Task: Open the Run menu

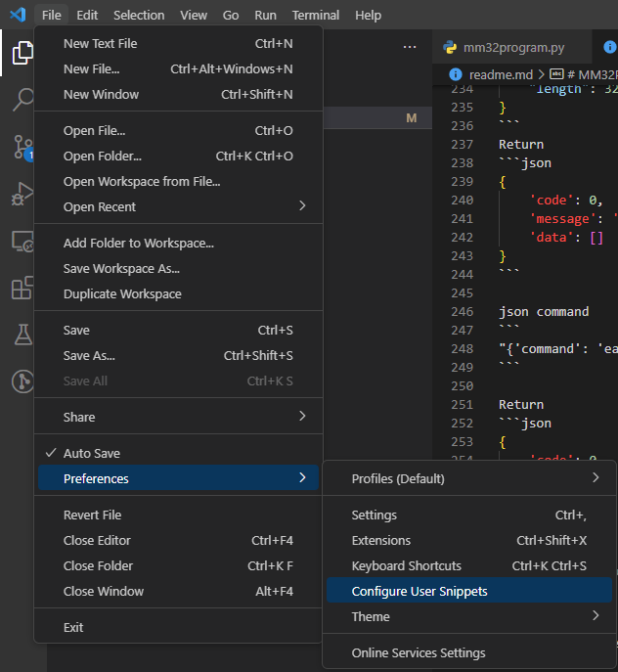Action: [x=265, y=15]
